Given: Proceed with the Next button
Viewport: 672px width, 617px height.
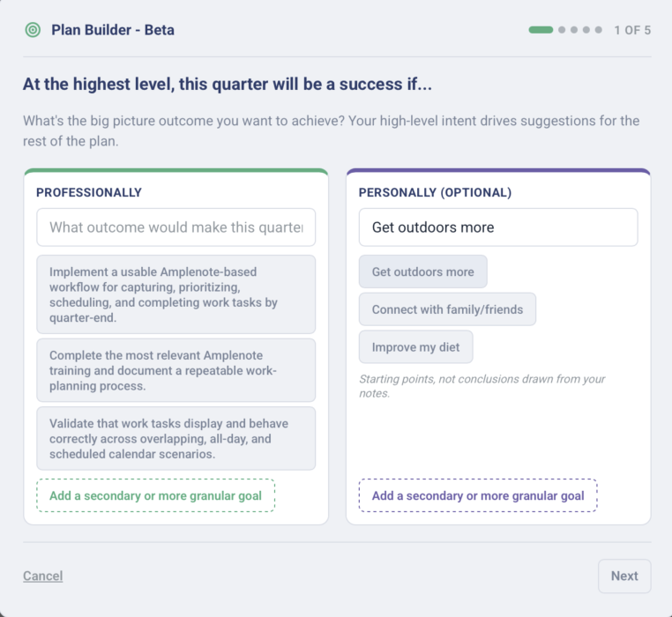Looking at the screenshot, I should tap(624, 576).
